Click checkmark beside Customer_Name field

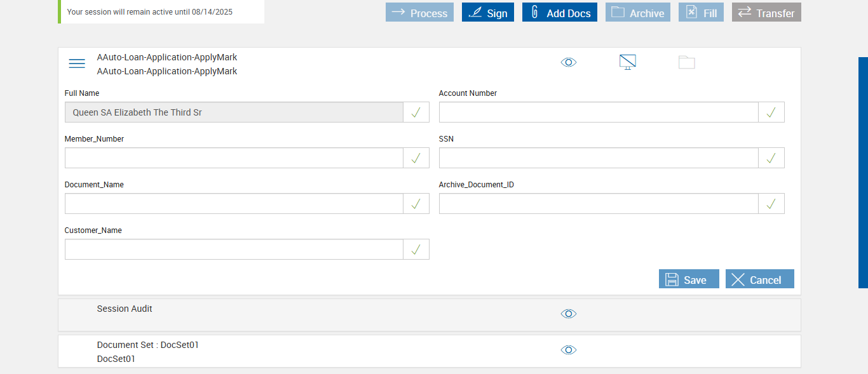pos(416,250)
